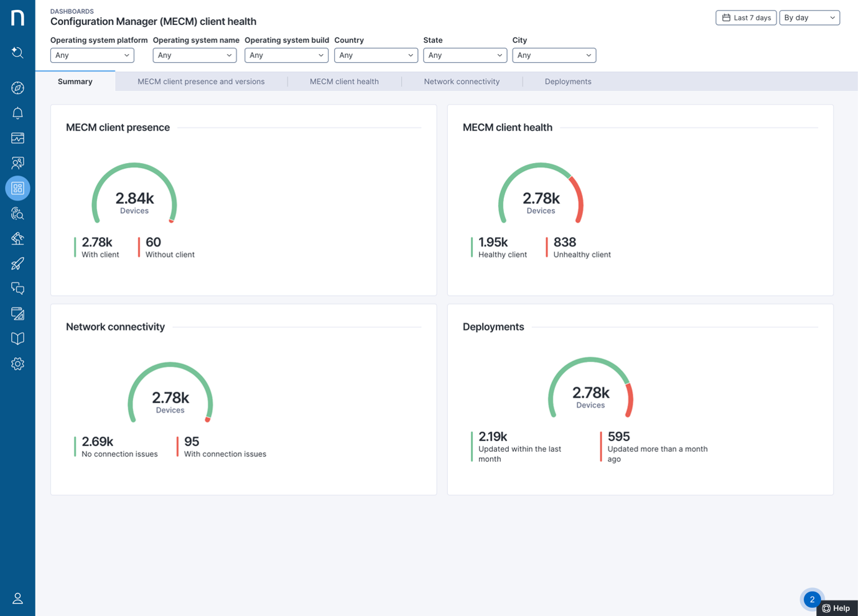
Task: Expand the Operating system platform dropdown
Action: (91, 55)
